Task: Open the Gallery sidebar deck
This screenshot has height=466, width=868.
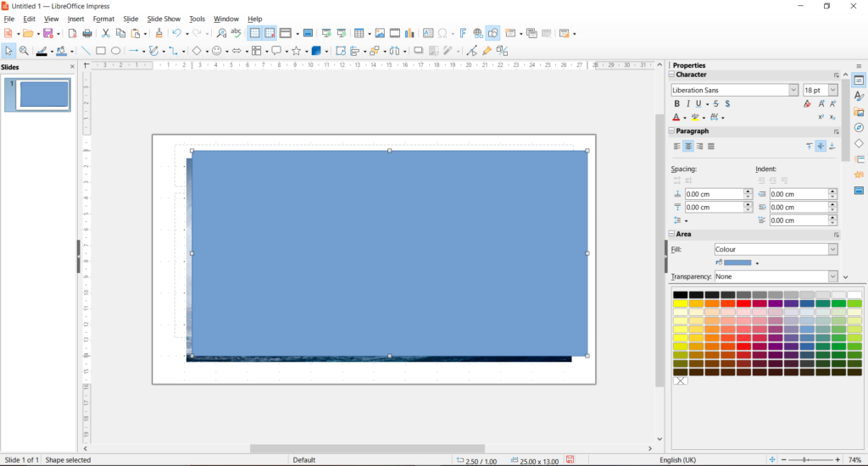Action: 859,112
